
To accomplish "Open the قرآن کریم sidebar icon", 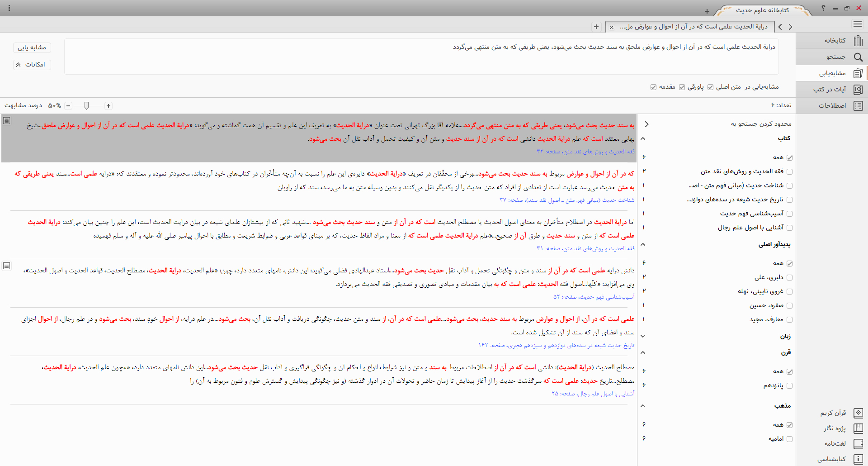I will [858, 413].
